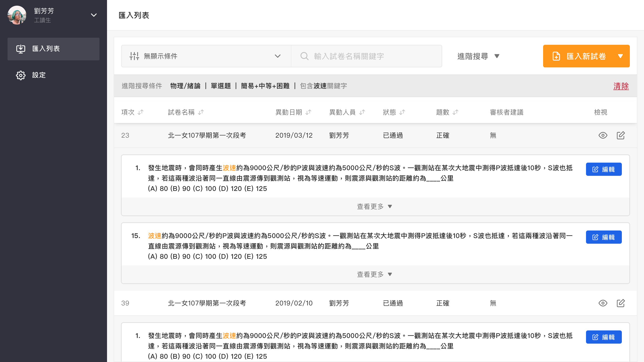Click 編輯 button for question 15
This screenshot has width=644, height=362.
click(603, 237)
